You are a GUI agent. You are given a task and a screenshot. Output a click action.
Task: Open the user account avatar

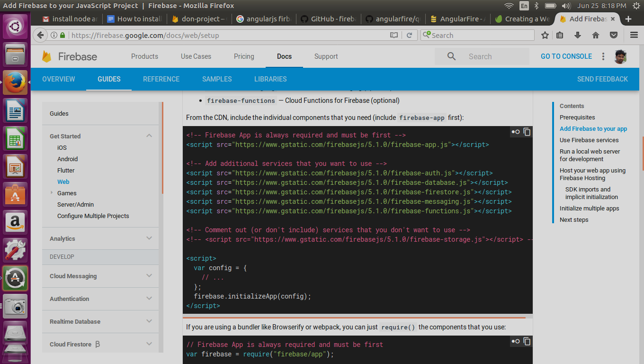click(620, 56)
